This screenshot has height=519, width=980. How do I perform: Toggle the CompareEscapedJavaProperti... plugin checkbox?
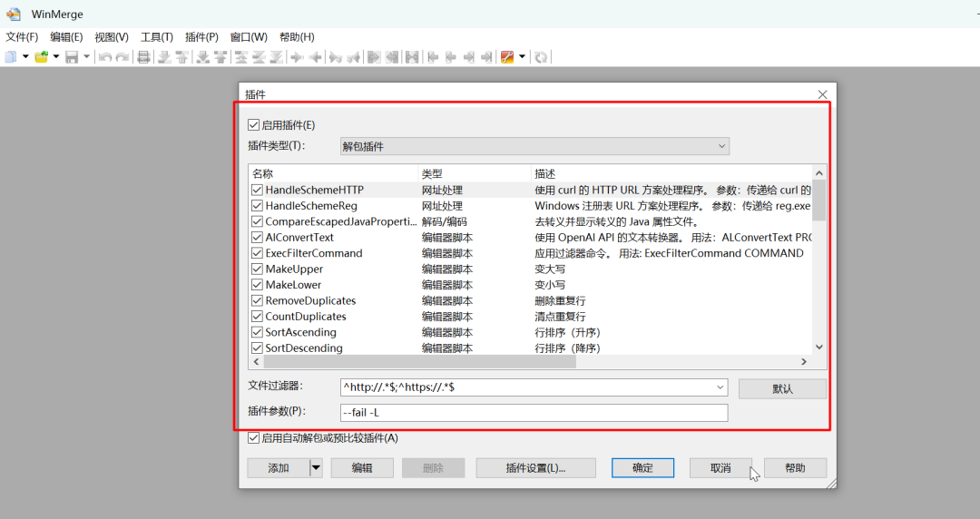(x=257, y=221)
